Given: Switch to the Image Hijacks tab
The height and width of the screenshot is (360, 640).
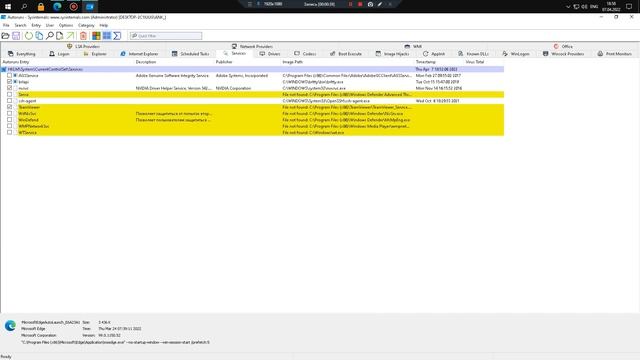Looking at the screenshot, I should pos(393,54).
